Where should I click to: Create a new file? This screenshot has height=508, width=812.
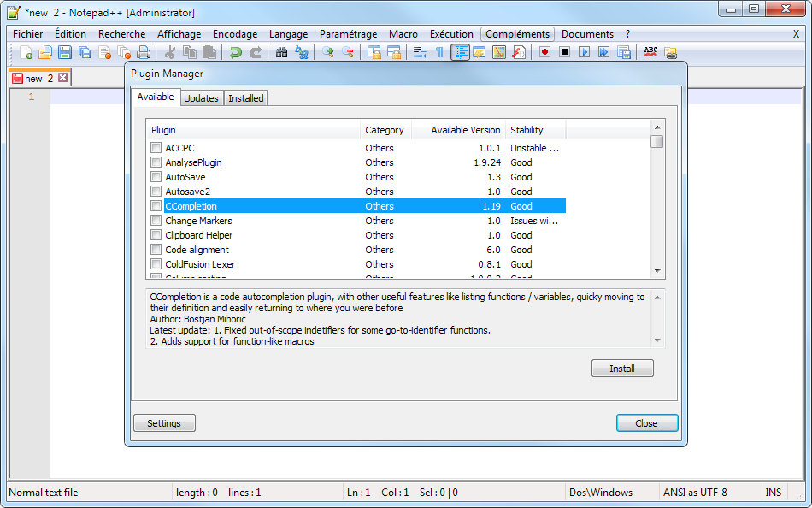[26, 52]
